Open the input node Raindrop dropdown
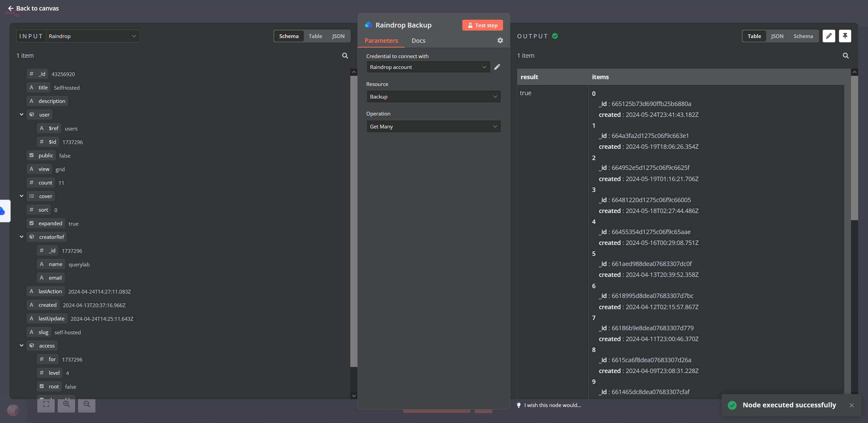The height and width of the screenshot is (423, 868). pos(93,36)
